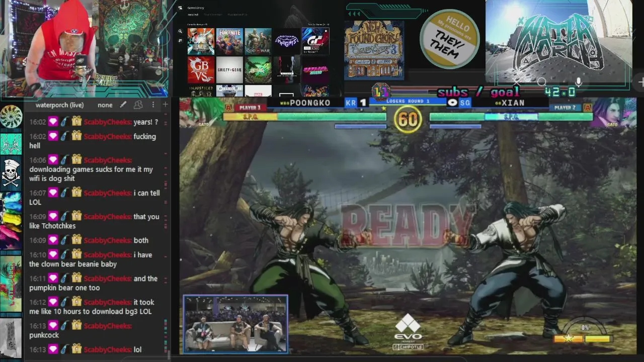Click the round timer showing 60

(408, 119)
